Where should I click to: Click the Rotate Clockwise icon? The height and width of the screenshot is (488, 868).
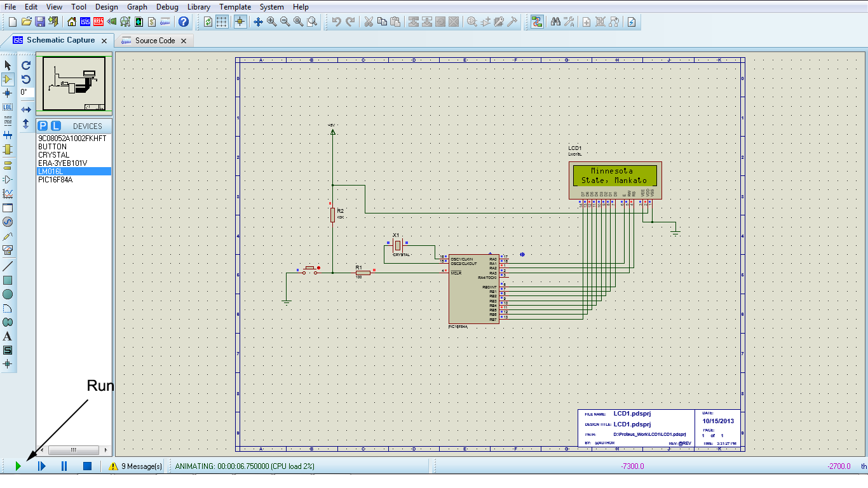pyautogui.click(x=25, y=65)
